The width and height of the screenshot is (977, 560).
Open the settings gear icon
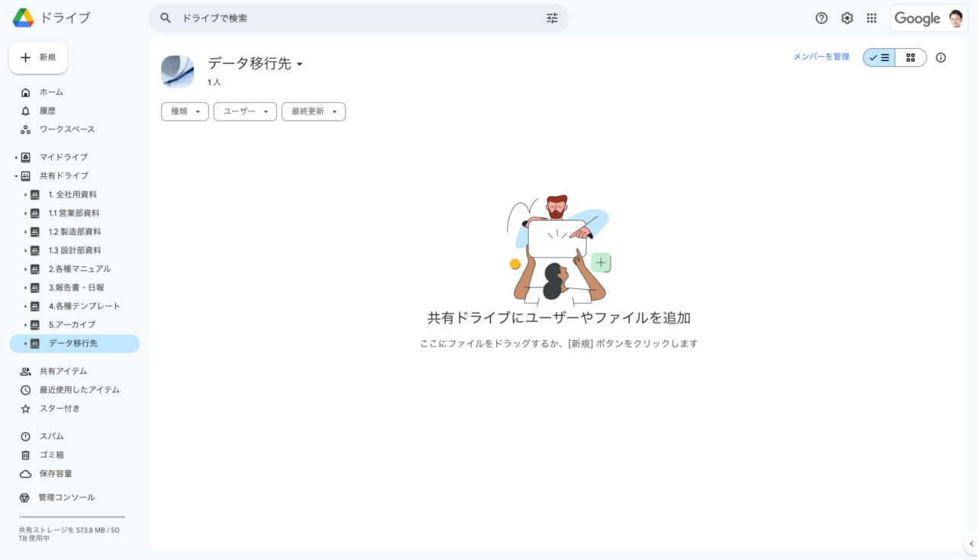(846, 18)
